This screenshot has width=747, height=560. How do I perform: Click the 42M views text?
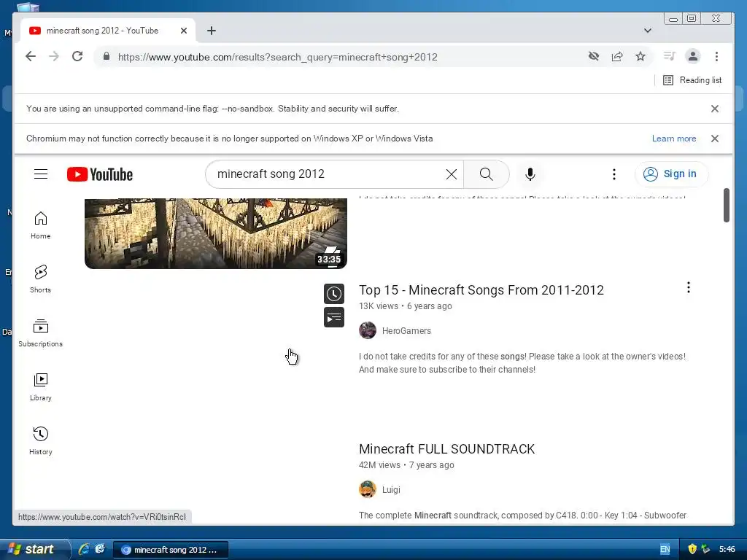379,465
